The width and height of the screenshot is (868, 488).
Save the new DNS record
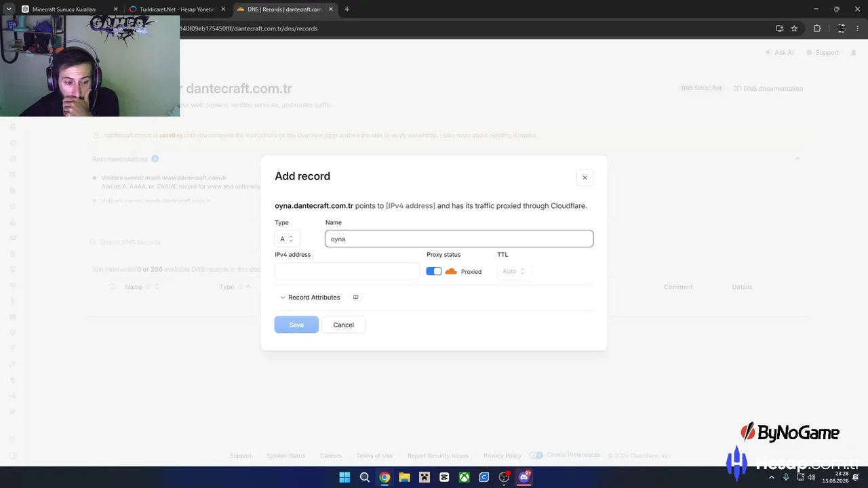pyautogui.click(x=296, y=325)
